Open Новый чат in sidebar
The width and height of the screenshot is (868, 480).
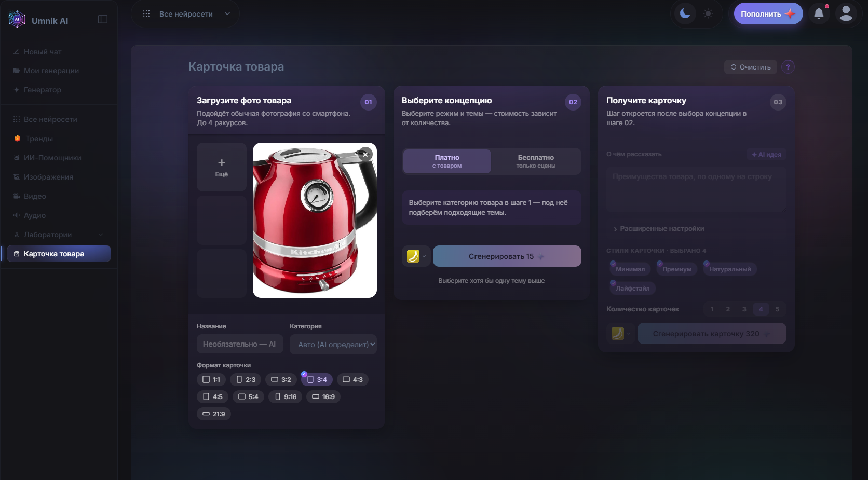(x=59, y=52)
